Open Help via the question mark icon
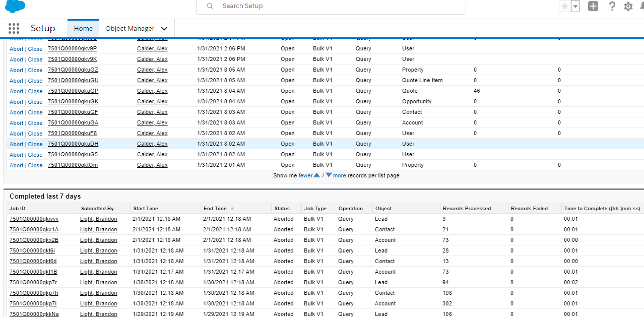Viewport: 644px width, 317px height. pyautogui.click(x=611, y=6)
